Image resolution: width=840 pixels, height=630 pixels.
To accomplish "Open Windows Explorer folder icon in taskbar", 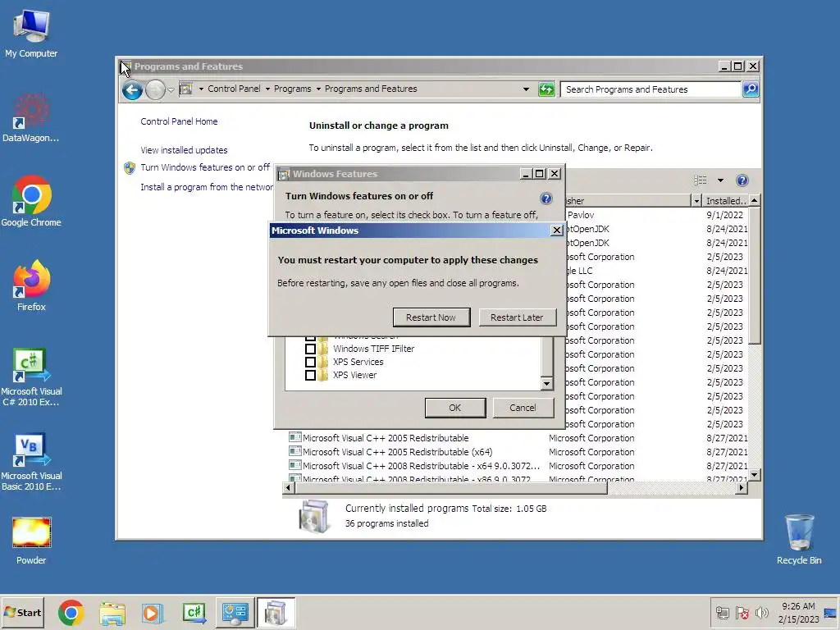I will tap(112, 613).
